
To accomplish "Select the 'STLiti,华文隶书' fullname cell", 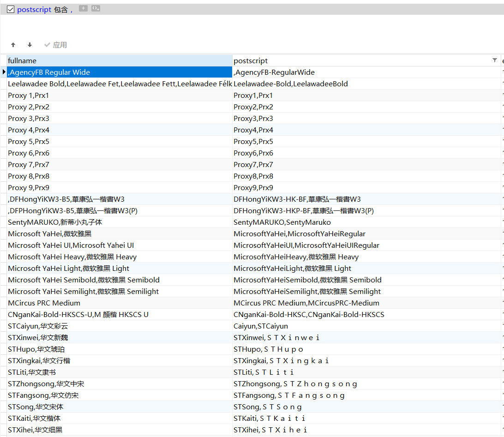I will [x=119, y=373].
